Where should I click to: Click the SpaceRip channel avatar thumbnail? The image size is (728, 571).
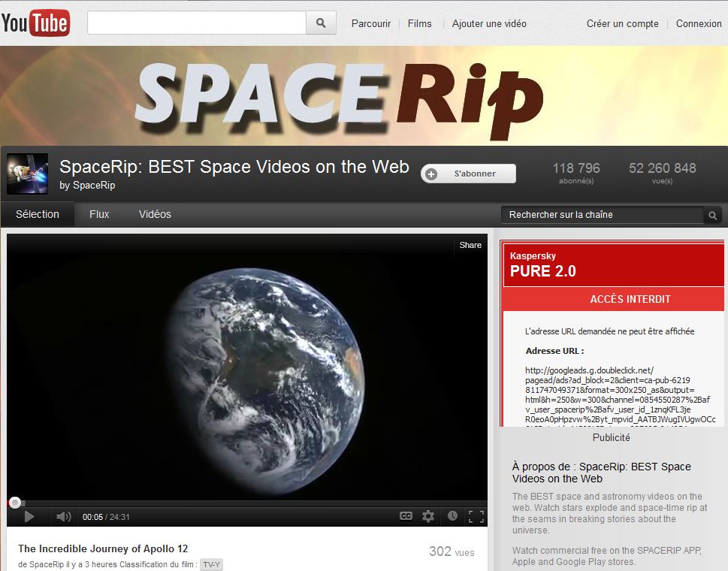[27, 174]
